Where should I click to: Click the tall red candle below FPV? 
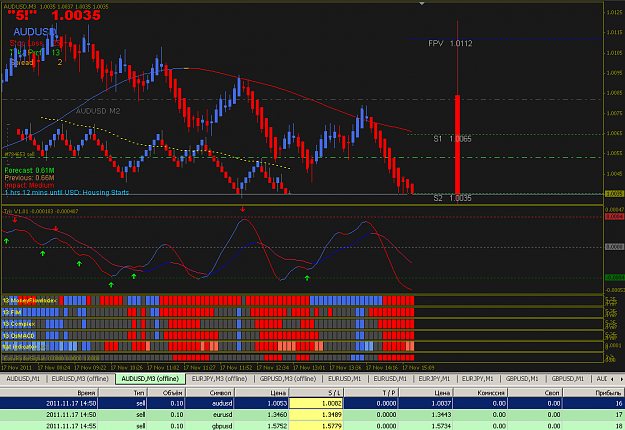(457, 144)
